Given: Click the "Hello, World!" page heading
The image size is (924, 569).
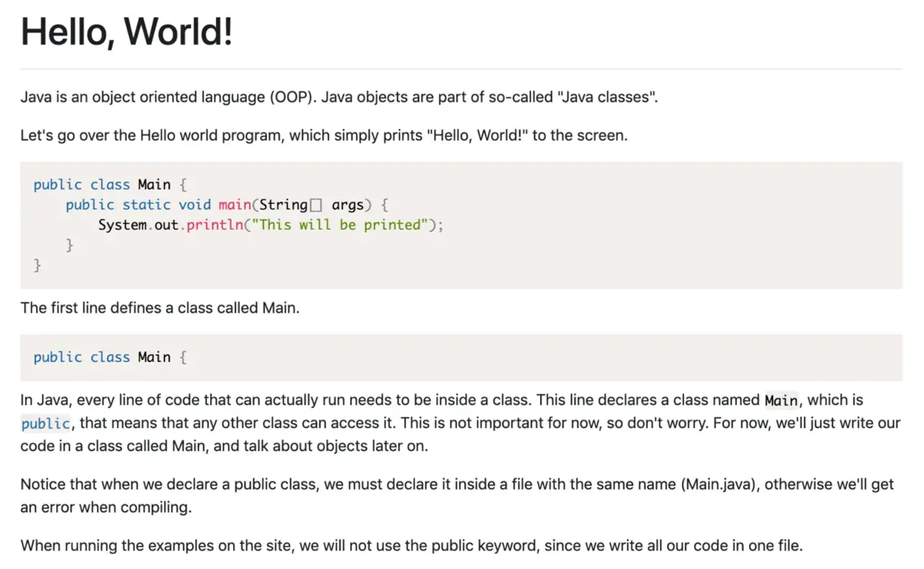Looking at the screenshot, I should pyautogui.click(x=127, y=32).
